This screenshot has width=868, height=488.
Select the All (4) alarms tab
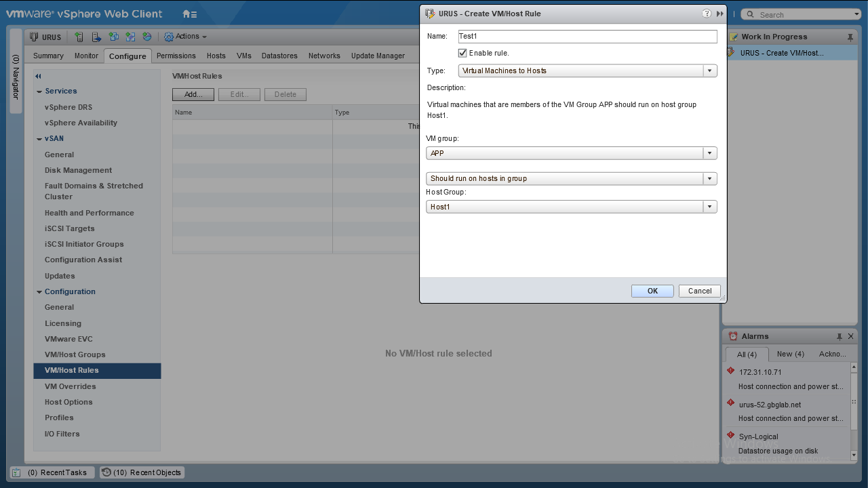pos(747,354)
